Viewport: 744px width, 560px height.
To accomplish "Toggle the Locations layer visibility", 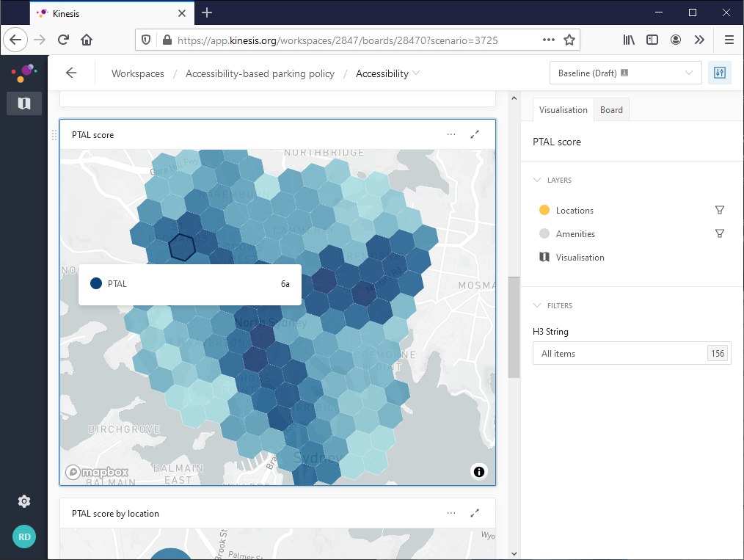I will coord(544,211).
